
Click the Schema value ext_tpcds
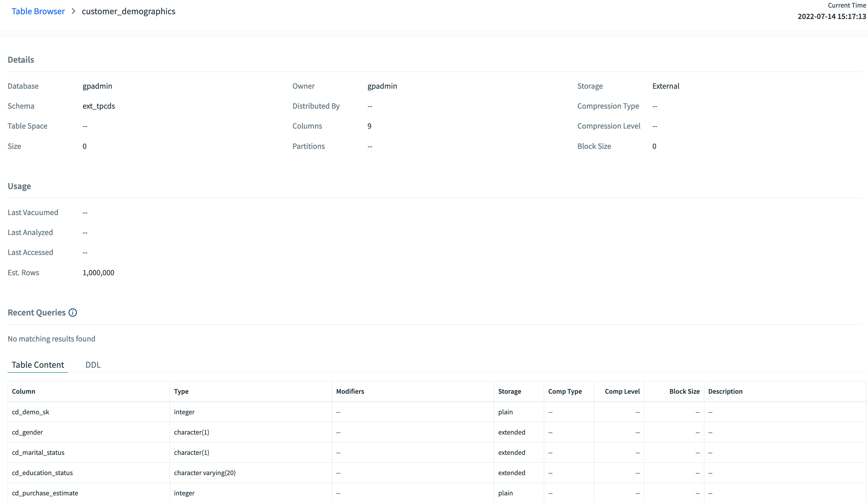click(99, 106)
